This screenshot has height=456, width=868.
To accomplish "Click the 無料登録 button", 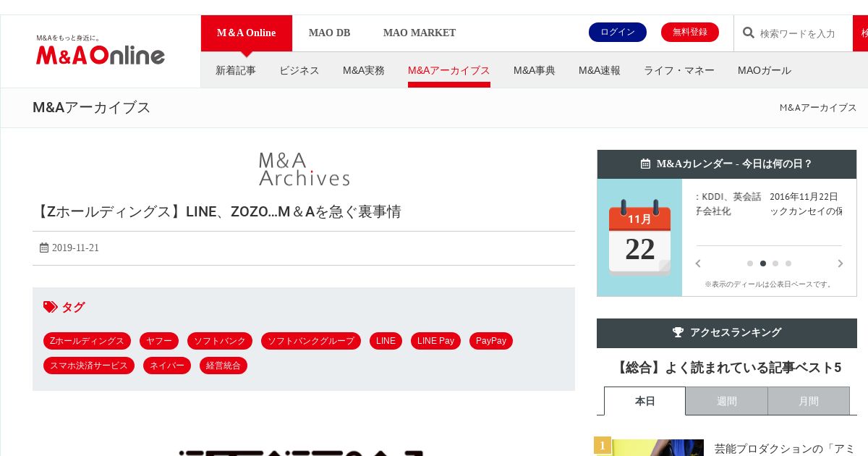I will pyautogui.click(x=690, y=32).
